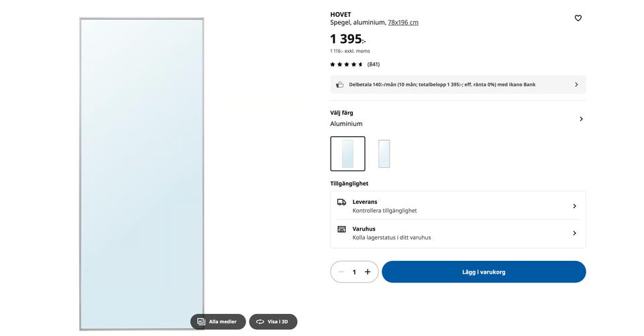Viewport: 644px width, 336px height.
Task: Select the first aluminium color swatch
Action: click(x=347, y=154)
